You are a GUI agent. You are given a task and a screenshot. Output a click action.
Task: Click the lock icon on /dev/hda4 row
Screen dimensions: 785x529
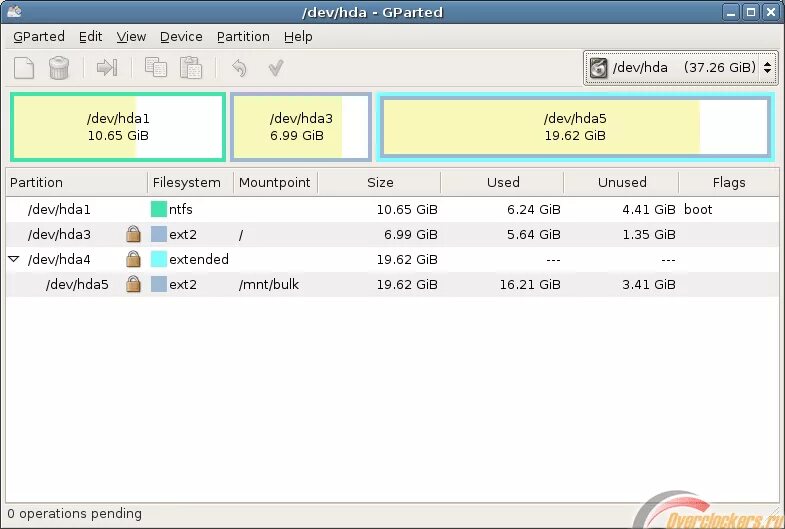pyautogui.click(x=133, y=259)
